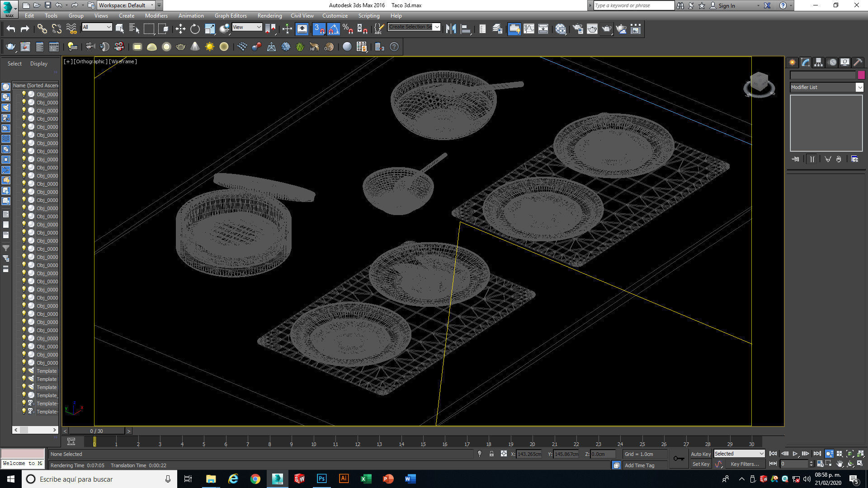Click the pink object color swatch
The height and width of the screenshot is (488, 868).
(861, 75)
